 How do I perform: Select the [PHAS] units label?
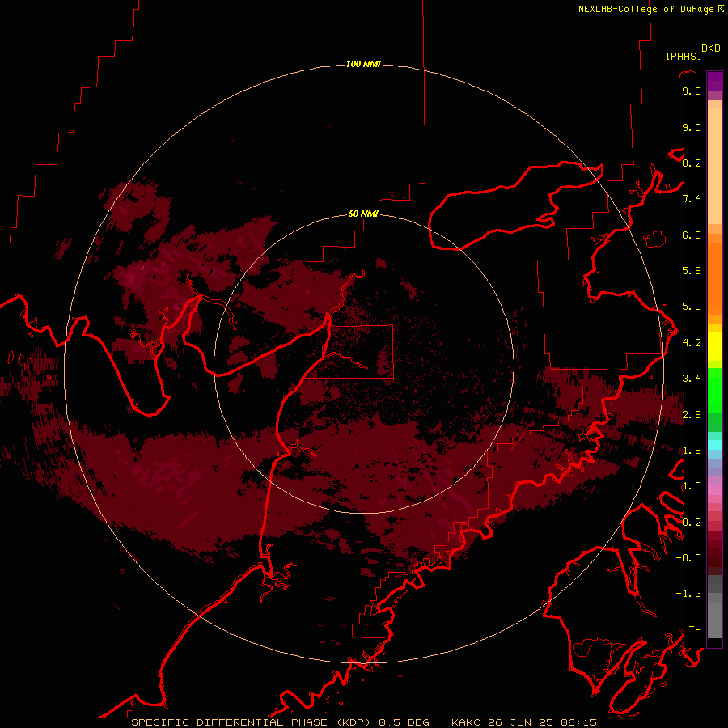tap(684, 56)
